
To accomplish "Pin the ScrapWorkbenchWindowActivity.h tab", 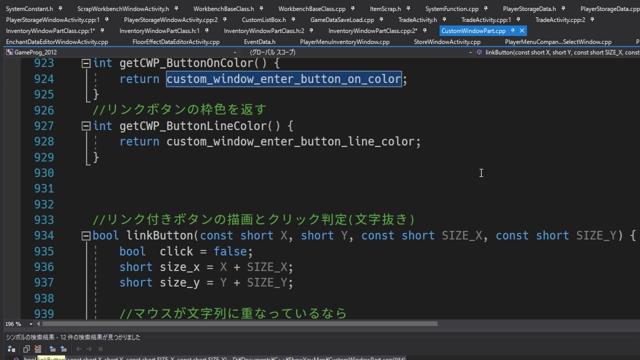I will tap(176, 8).
